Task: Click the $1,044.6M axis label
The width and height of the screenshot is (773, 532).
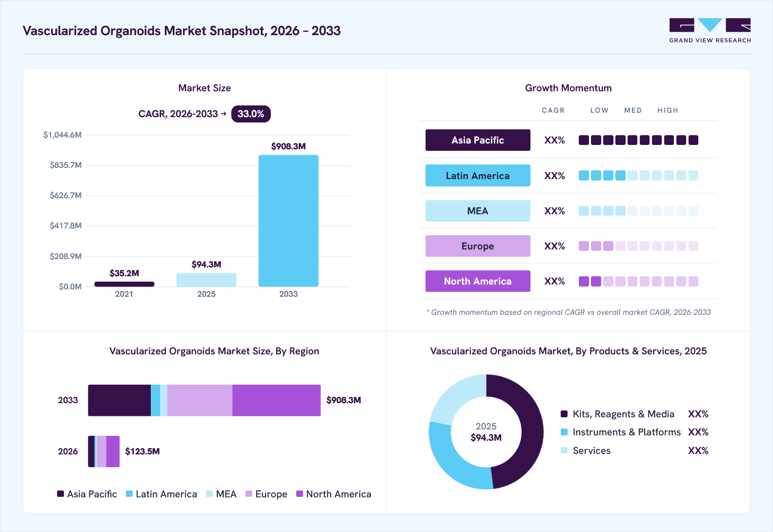Action: pyautogui.click(x=62, y=135)
